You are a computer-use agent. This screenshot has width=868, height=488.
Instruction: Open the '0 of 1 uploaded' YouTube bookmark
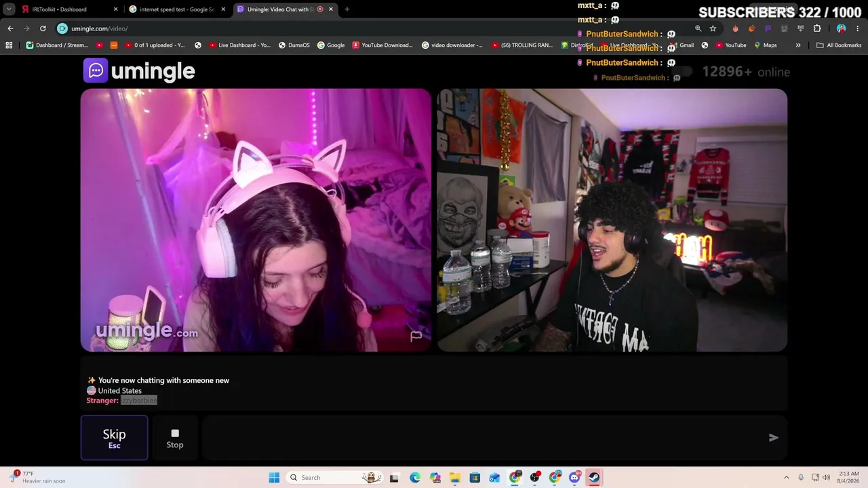(x=155, y=45)
